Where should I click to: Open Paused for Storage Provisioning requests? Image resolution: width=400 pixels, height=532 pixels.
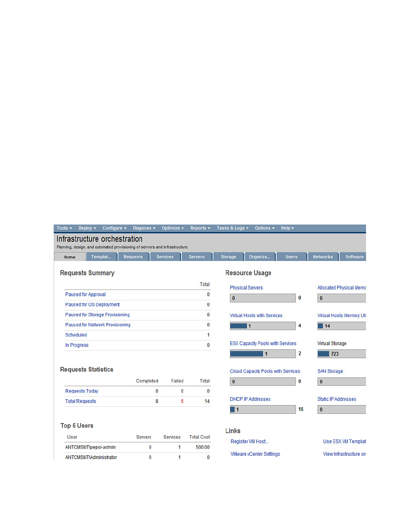pos(98,315)
